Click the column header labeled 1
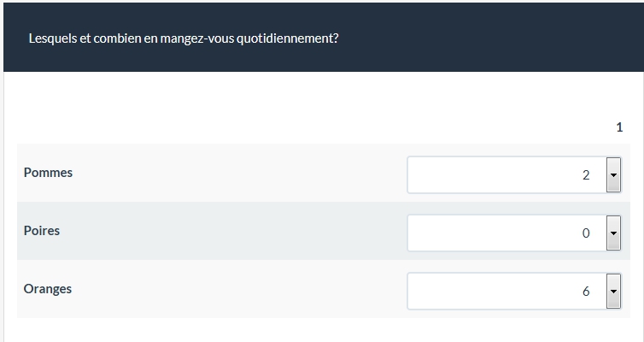 (619, 127)
